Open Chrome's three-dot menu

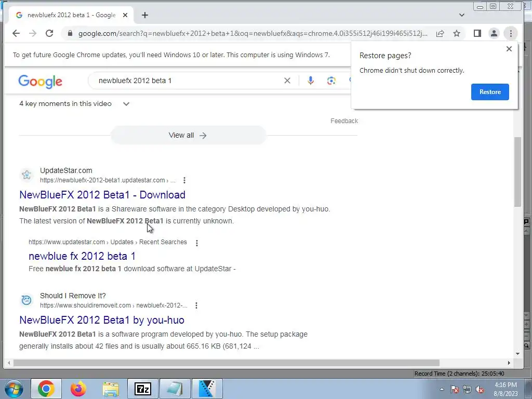tap(511, 33)
